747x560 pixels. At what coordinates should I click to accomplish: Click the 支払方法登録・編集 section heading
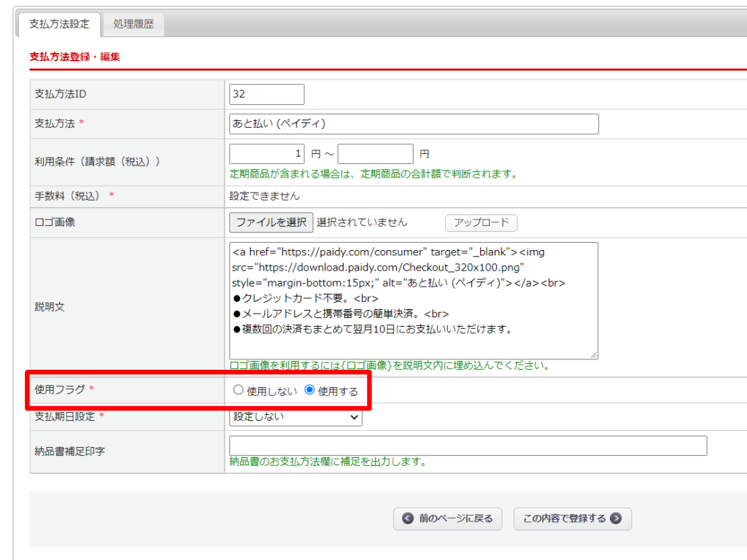pos(74,57)
